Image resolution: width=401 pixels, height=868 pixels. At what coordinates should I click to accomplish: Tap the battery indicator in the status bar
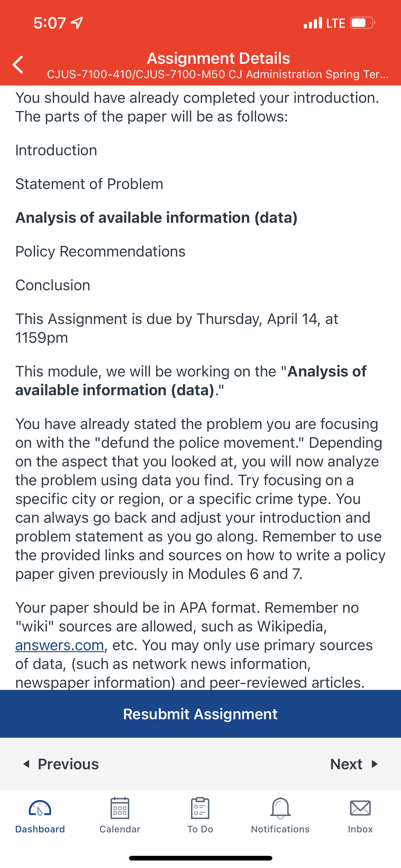click(363, 23)
